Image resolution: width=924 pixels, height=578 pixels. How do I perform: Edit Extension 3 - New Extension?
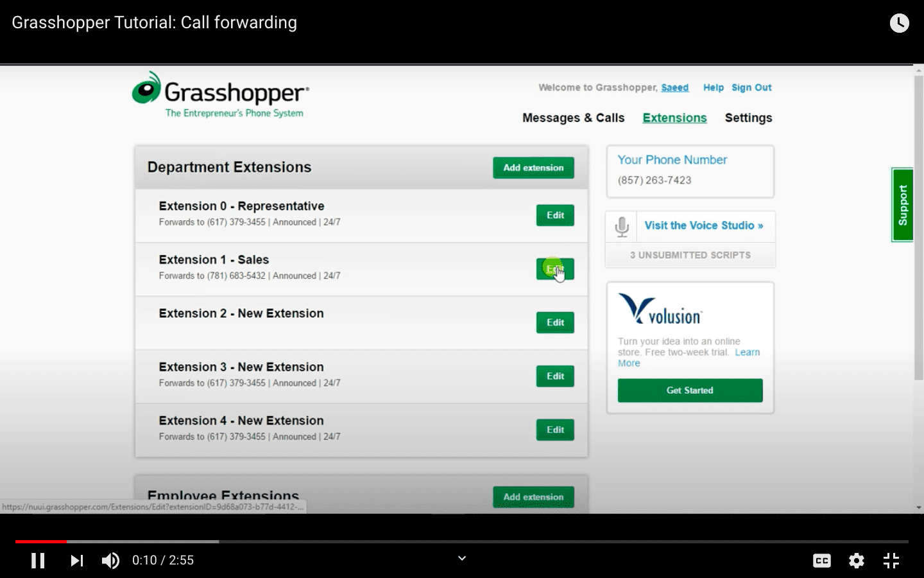click(x=555, y=376)
